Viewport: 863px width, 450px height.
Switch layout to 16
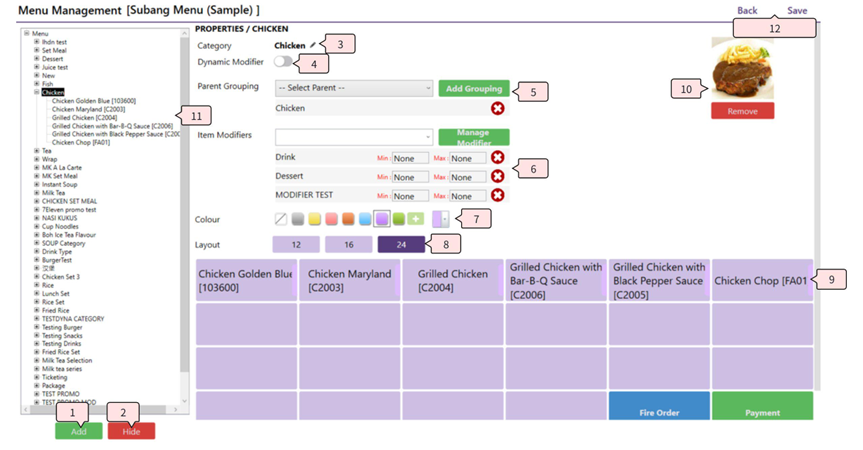[x=348, y=244]
